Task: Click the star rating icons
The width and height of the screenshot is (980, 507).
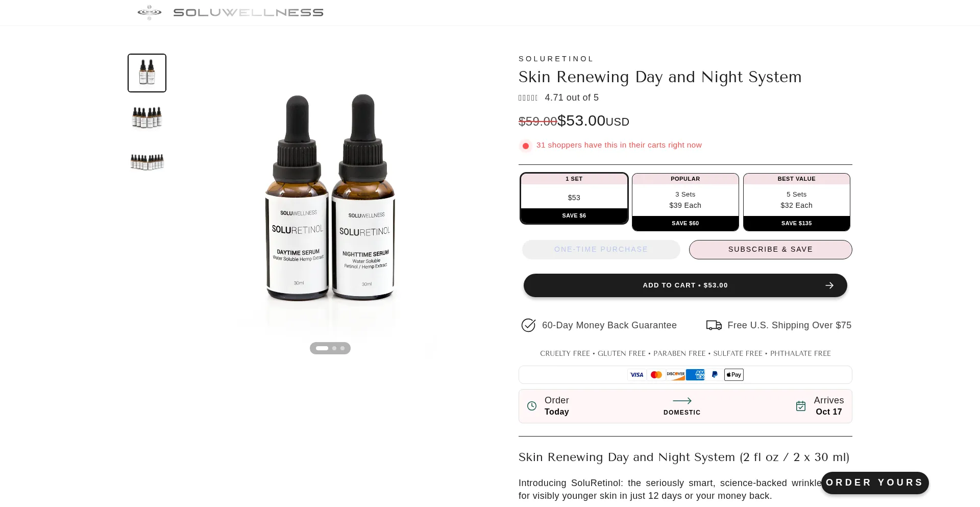Action: click(x=528, y=98)
